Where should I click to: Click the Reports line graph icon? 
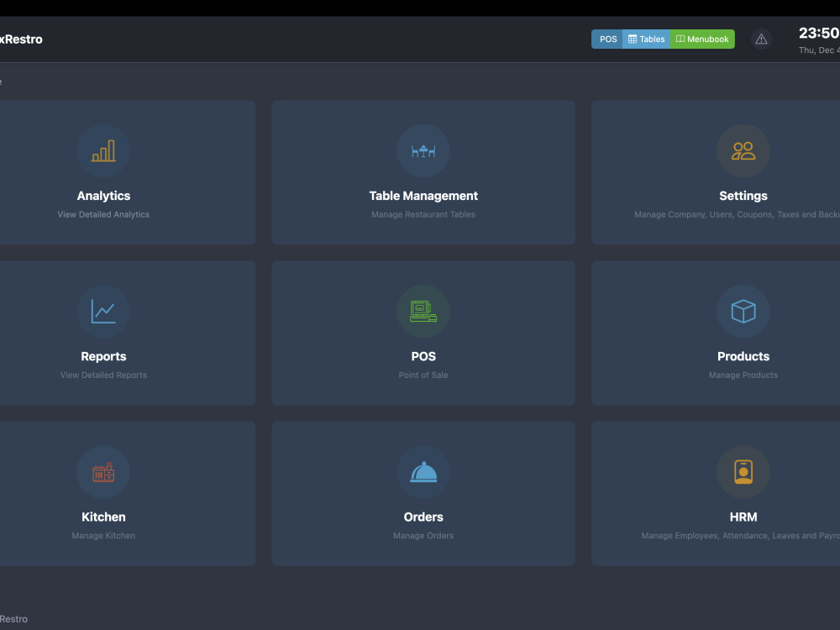point(103,312)
